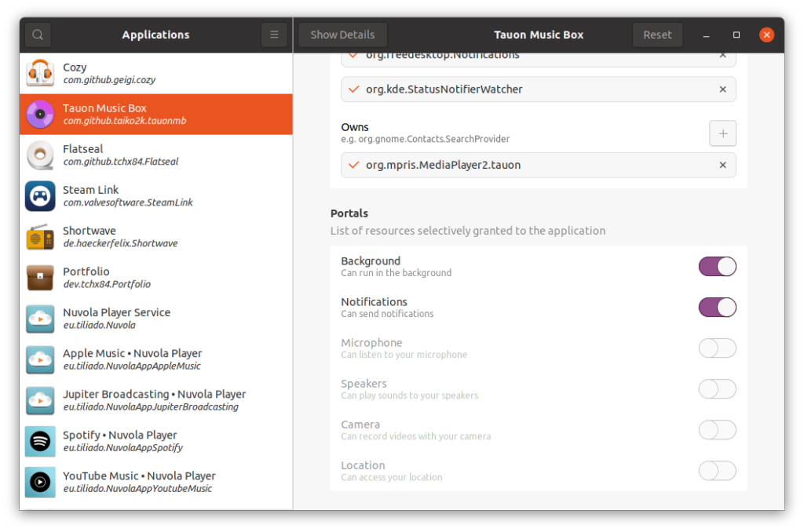This screenshot has height=532, width=804.
Task: Reset Tauon Music Box permissions
Action: tap(657, 35)
